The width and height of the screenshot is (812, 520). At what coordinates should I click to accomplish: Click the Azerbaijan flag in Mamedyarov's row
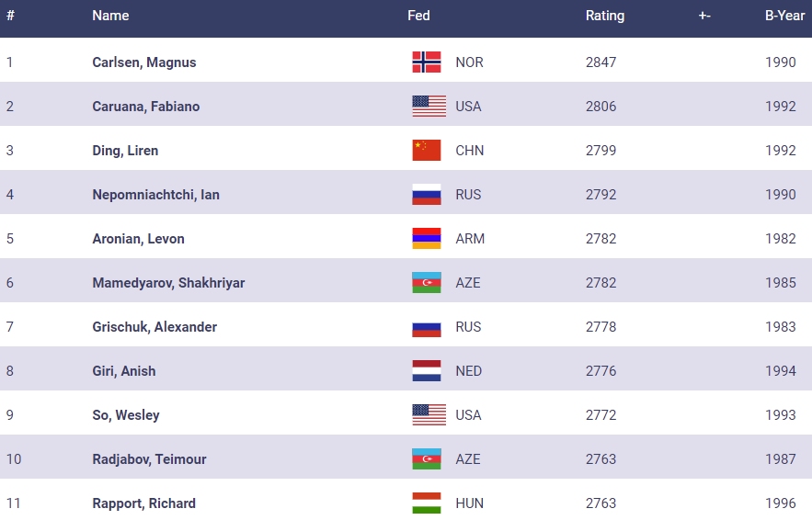pyautogui.click(x=427, y=283)
